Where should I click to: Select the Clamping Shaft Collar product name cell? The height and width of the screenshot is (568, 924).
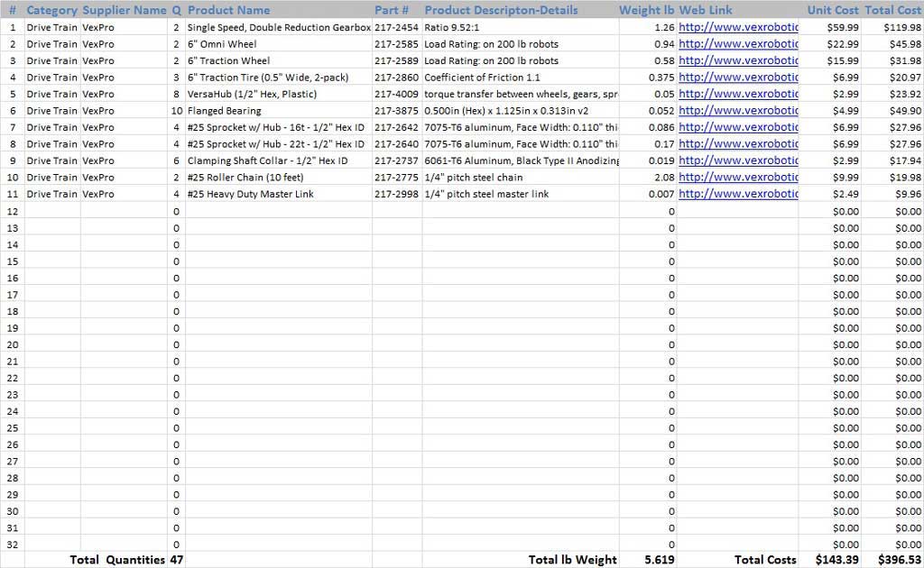point(267,160)
